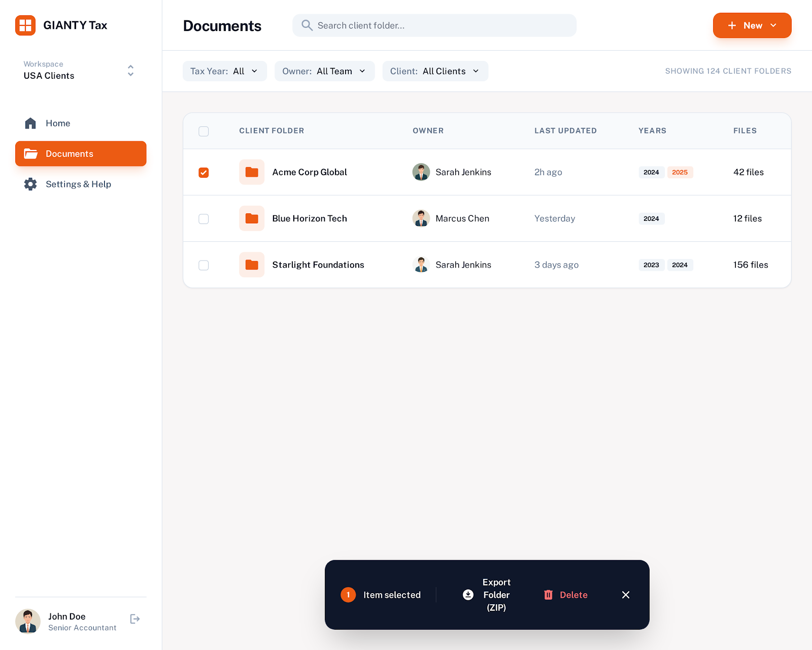
Task: Click the Starlight Foundations folder icon
Action: pyautogui.click(x=252, y=265)
